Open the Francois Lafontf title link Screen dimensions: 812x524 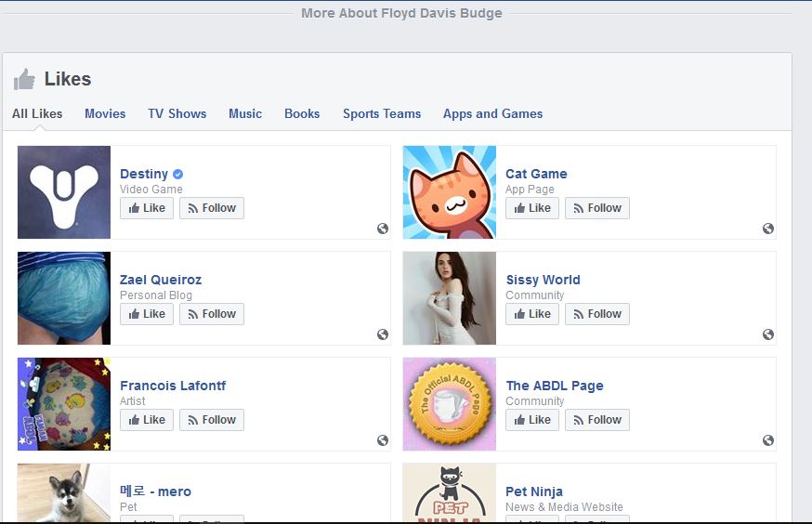173,386
